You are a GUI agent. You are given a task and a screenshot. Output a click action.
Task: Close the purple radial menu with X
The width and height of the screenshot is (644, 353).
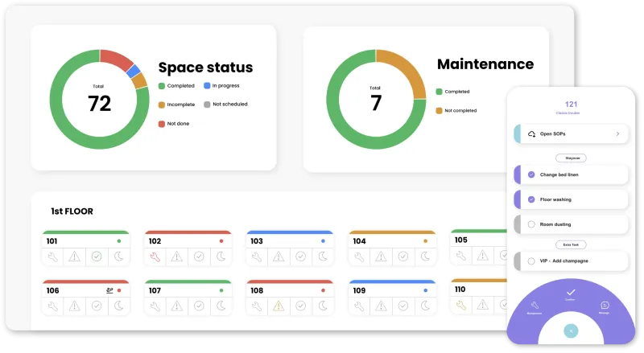click(x=571, y=330)
